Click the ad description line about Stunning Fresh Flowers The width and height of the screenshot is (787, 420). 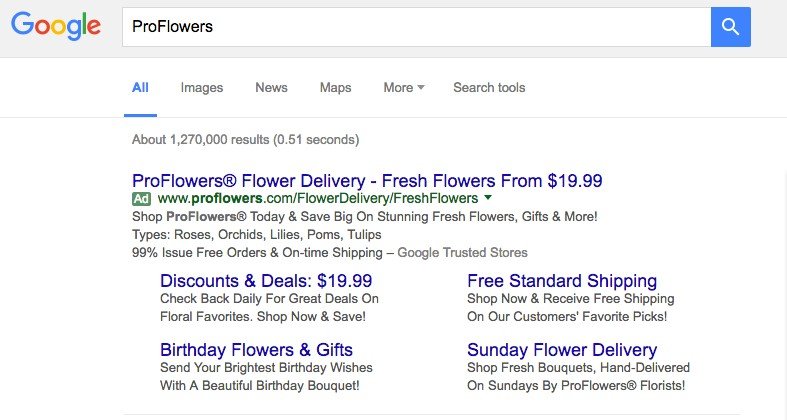pos(365,217)
